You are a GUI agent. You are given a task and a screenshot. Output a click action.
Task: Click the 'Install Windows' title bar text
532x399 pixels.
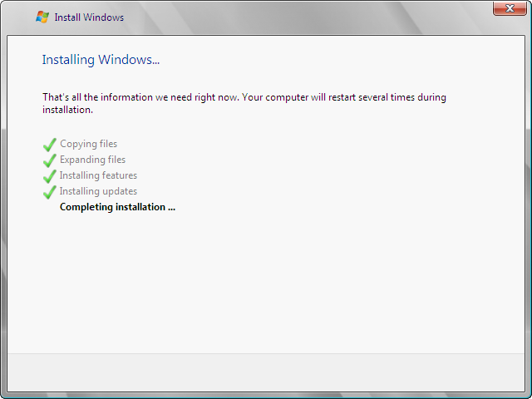click(x=89, y=17)
